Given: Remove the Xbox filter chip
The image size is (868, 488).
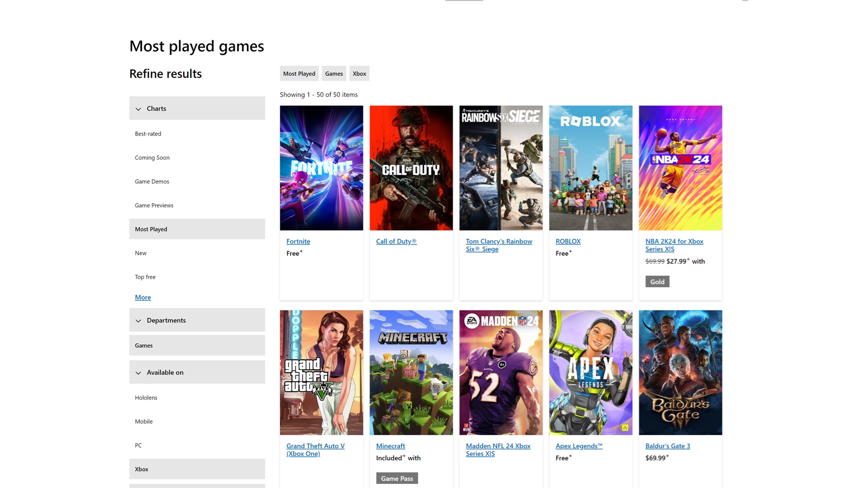Looking at the screenshot, I should click(359, 73).
